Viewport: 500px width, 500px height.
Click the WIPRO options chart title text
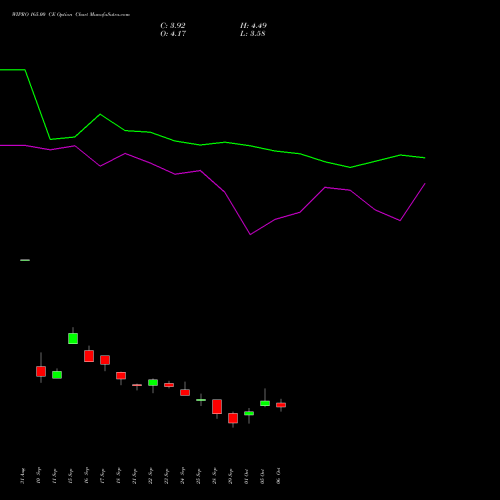71,15
